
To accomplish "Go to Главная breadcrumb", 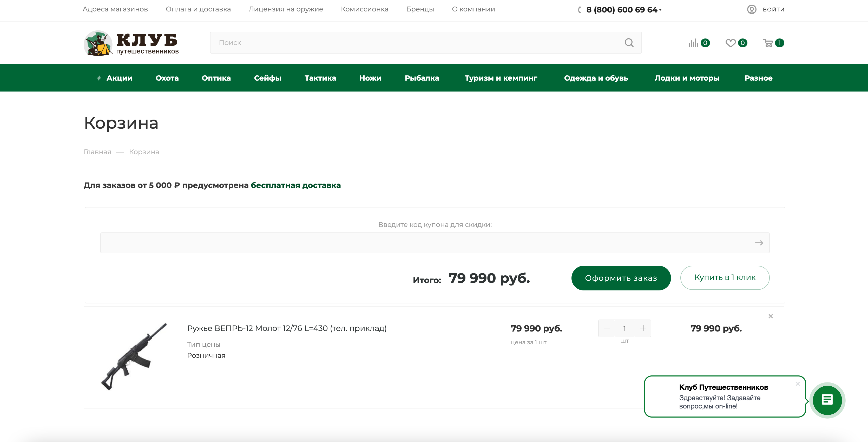I will click(97, 152).
